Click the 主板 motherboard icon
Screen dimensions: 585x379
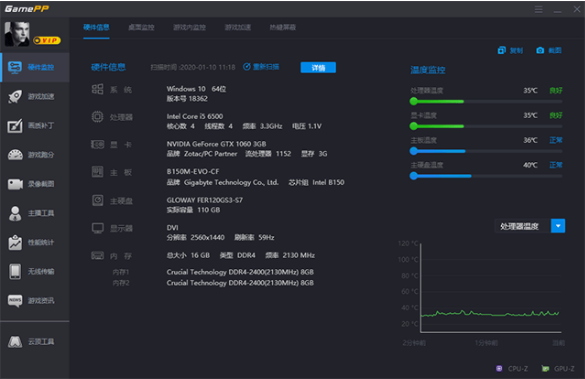coord(97,172)
